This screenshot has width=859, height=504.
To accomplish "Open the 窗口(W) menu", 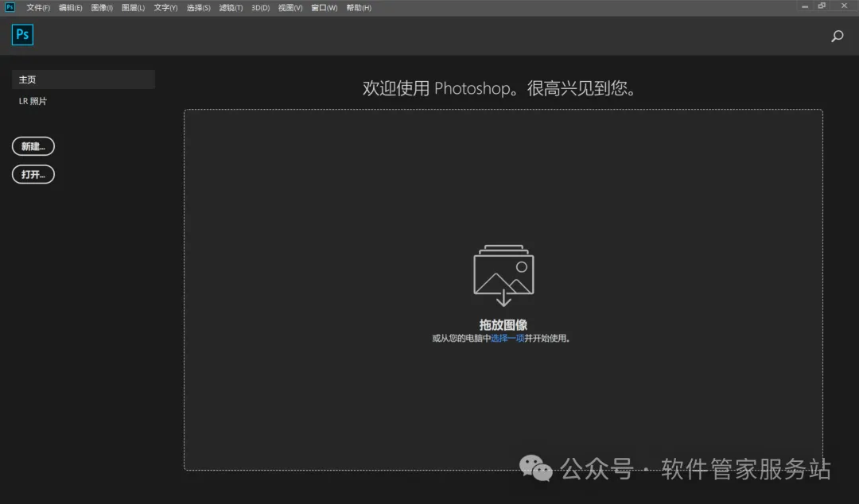I will tap(325, 8).
